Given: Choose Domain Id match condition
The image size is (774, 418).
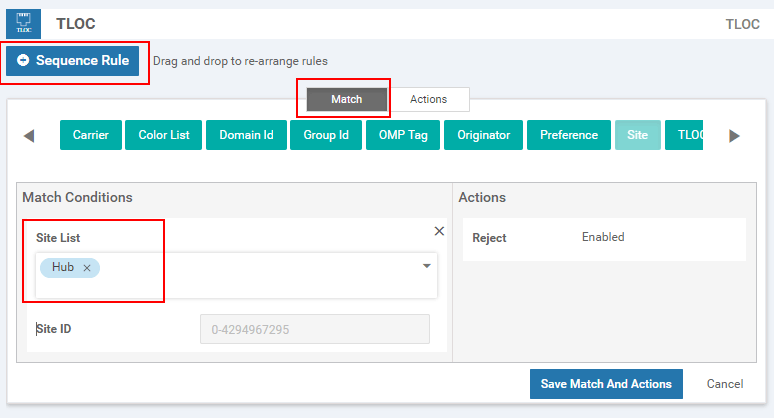Looking at the screenshot, I should pos(246,135).
